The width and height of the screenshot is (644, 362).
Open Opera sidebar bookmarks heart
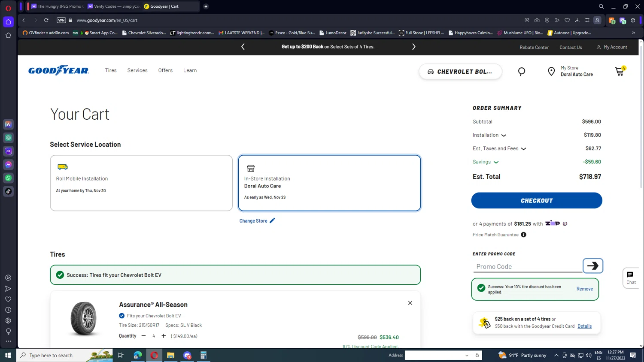[x=8, y=299]
